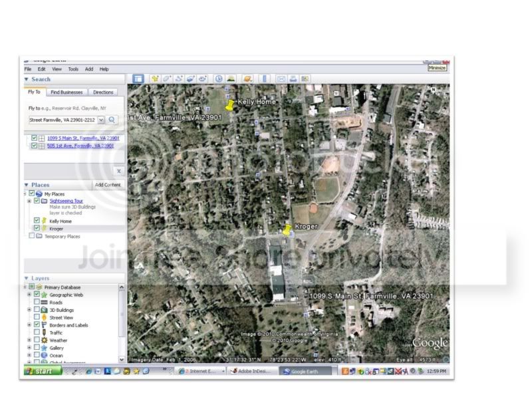Open the ruler measurement tool

point(264,78)
